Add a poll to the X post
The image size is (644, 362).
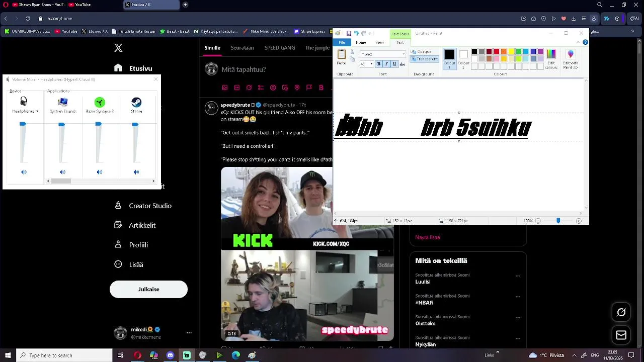tap(261, 87)
